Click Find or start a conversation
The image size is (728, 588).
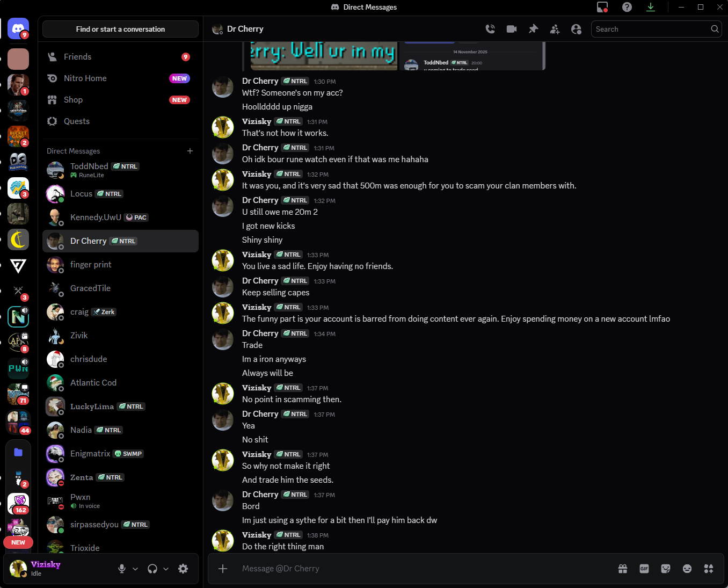pyautogui.click(x=120, y=29)
